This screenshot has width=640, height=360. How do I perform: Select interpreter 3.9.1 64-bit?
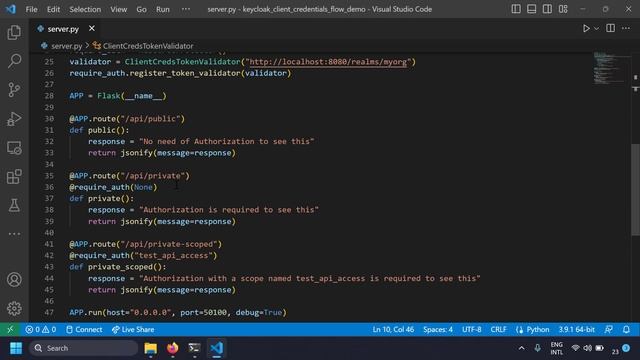576,330
